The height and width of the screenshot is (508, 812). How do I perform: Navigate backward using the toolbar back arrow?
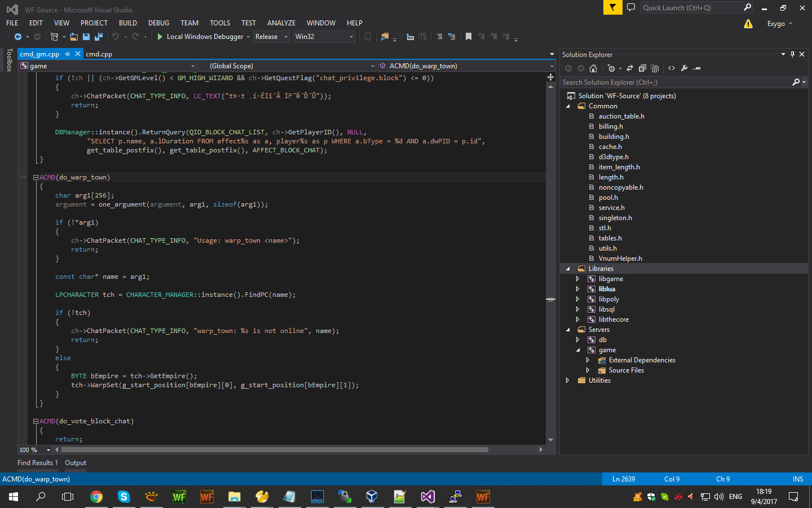click(18, 37)
